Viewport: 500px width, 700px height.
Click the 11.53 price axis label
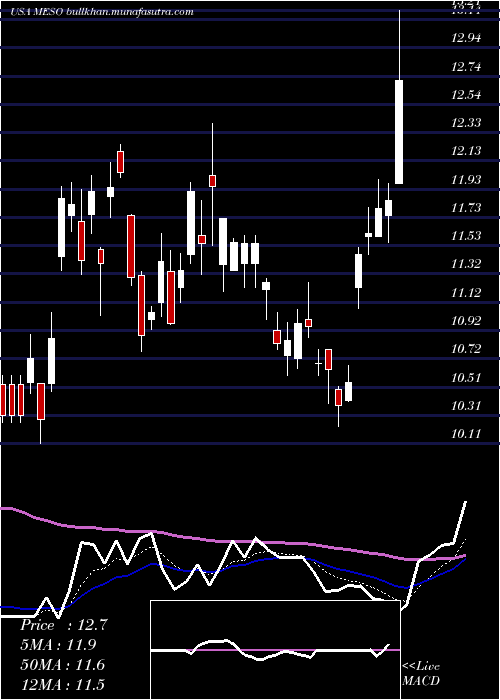coord(466,236)
